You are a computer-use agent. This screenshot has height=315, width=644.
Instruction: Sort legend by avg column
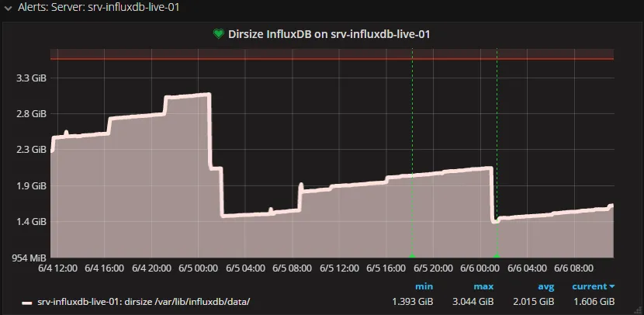(545, 286)
